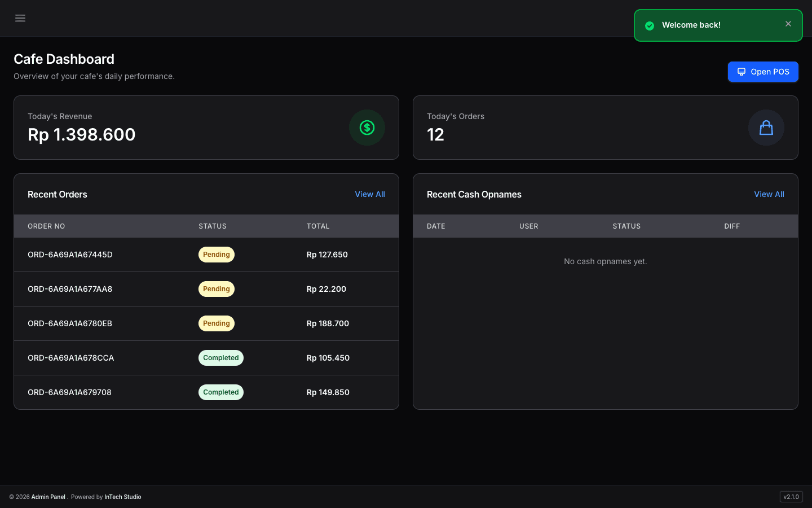Click today's orders count 12

point(435,134)
